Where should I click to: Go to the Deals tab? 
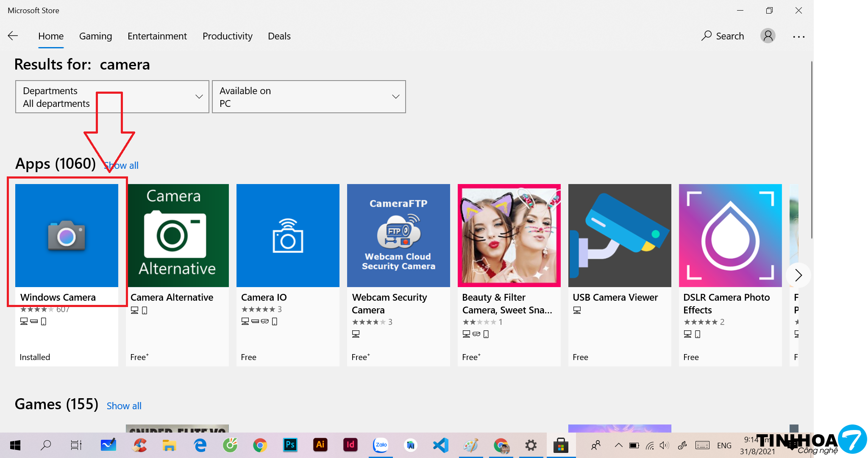[279, 36]
